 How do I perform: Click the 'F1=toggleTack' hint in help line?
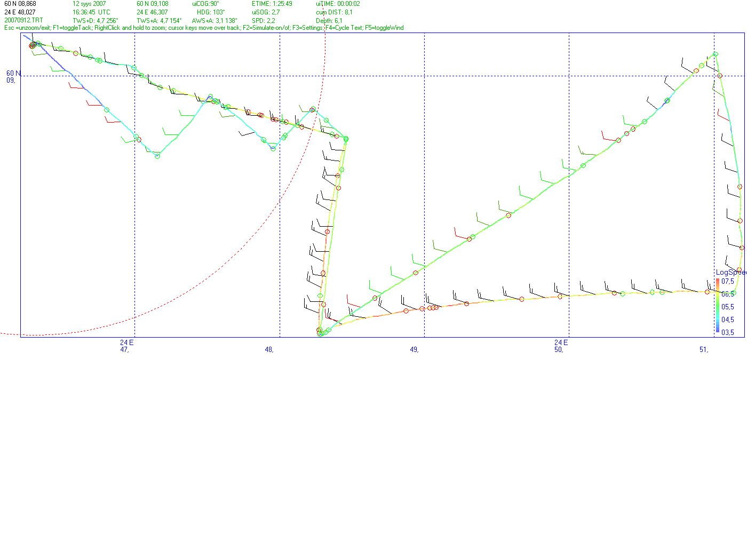[72, 28]
